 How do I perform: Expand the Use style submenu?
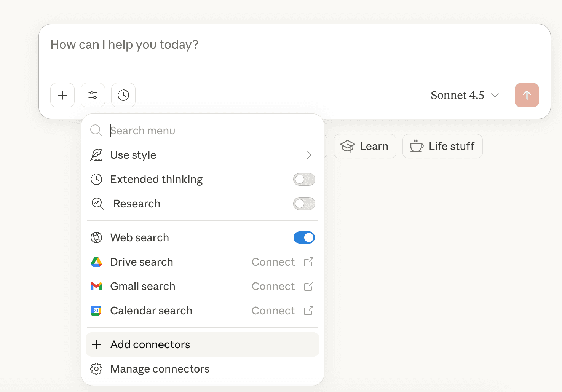click(x=309, y=155)
